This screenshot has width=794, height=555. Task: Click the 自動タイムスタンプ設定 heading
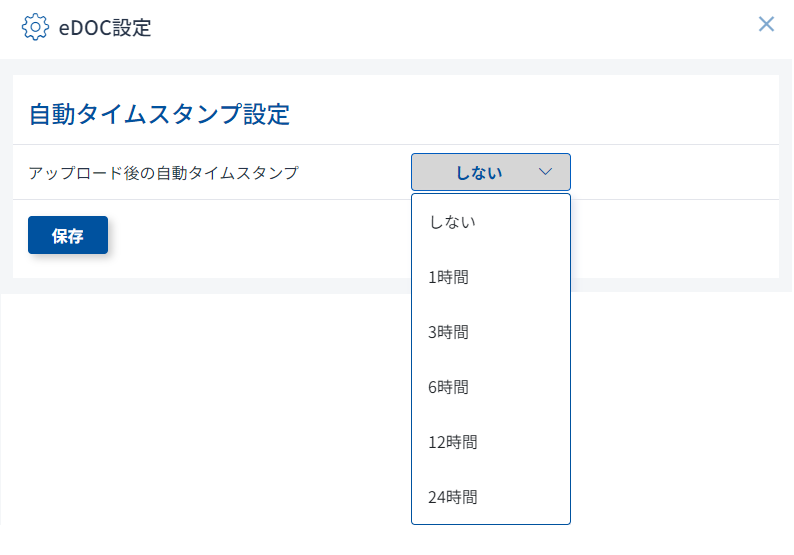159,114
